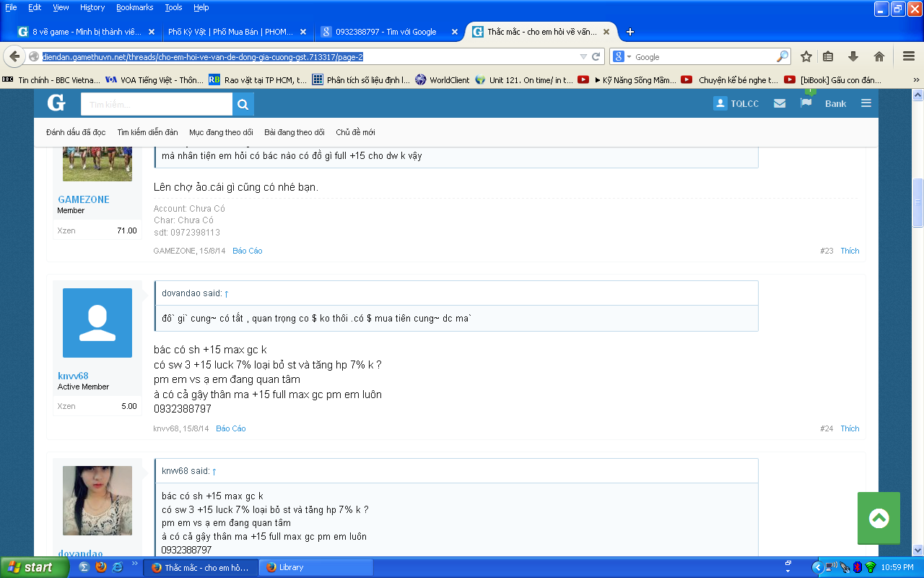Open Chủ đề mới link
This screenshot has height=578, width=924.
pyautogui.click(x=355, y=132)
